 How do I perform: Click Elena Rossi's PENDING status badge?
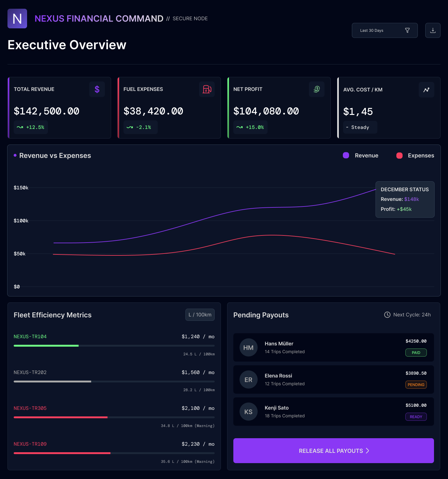pyautogui.click(x=416, y=384)
